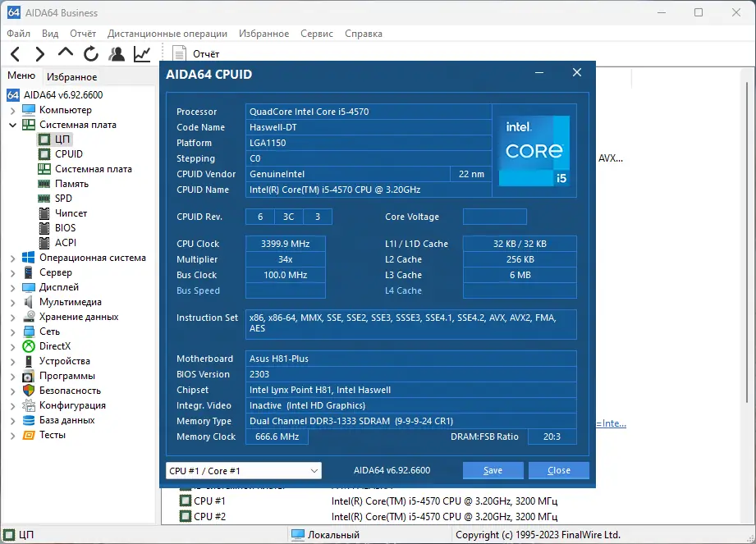Image resolution: width=756 pixels, height=544 pixels.
Task: Expand the Операционная система node
Action: coord(12,258)
